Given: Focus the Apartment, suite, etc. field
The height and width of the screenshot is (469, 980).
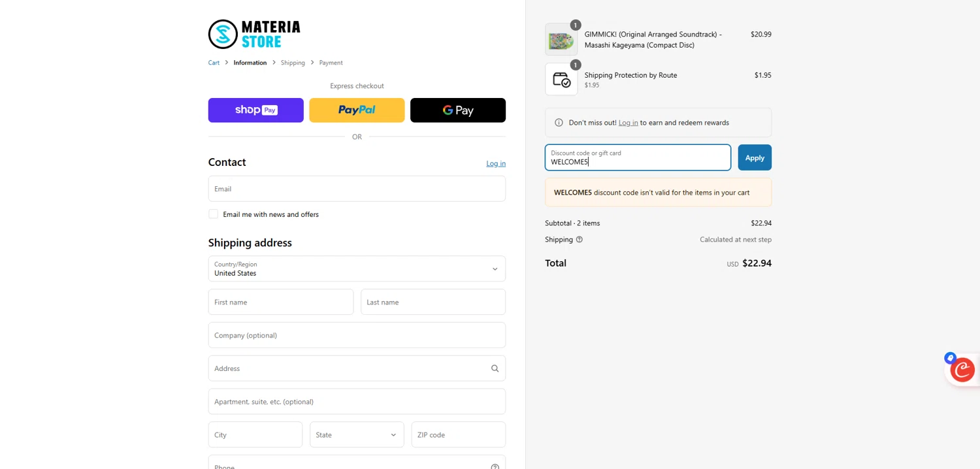Looking at the screenshot, I should pyautogui.click(x=357, y=402).
